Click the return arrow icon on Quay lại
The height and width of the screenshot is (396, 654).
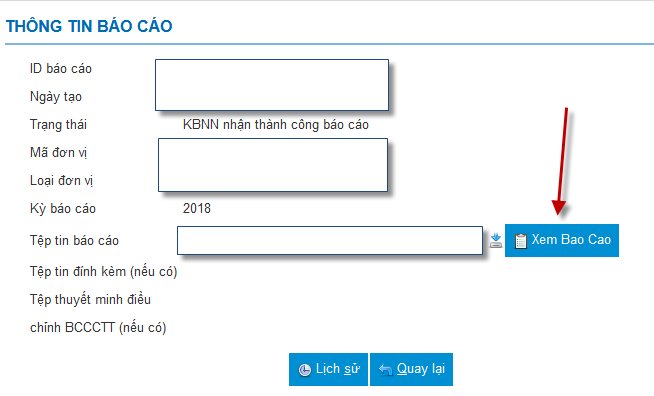[x=385, y=370]
